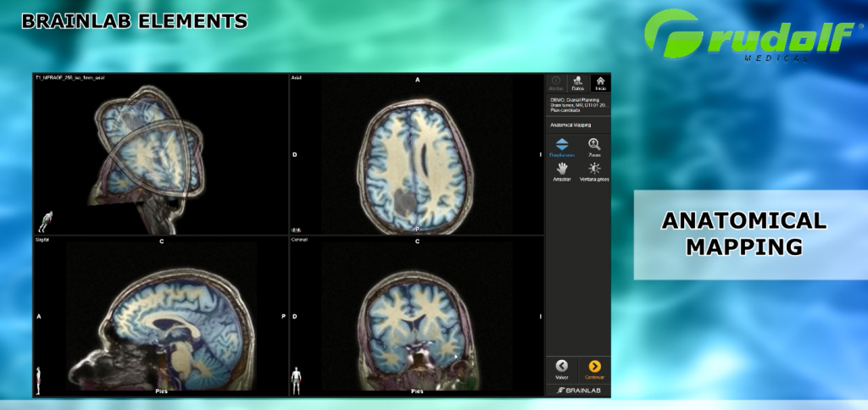This screenshot has height=410, width=868.
Task: Click the DEMO Cranial Planning patient info text
Action: [x=578, y=105]
